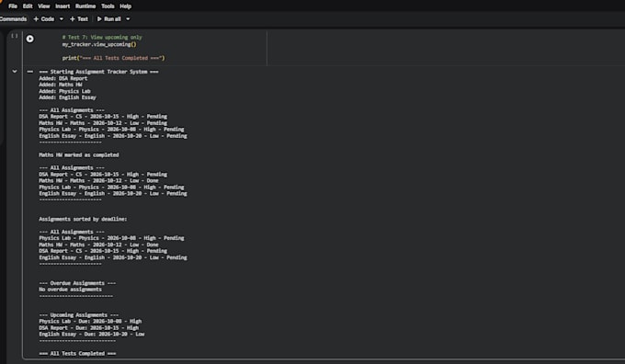Click 'English Essay - Due: 2026-10-20 - Low' line

click(x=91, y=334)
